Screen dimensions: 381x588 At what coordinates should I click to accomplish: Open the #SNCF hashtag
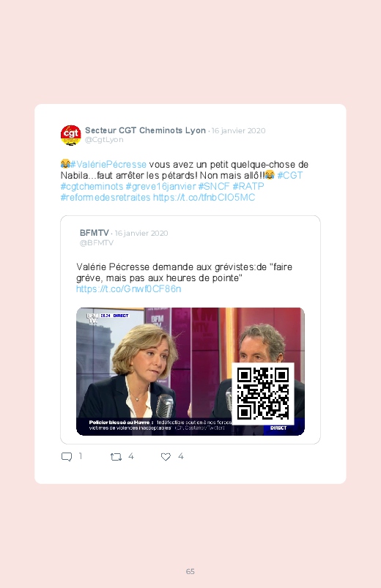(x=214, y=186)
